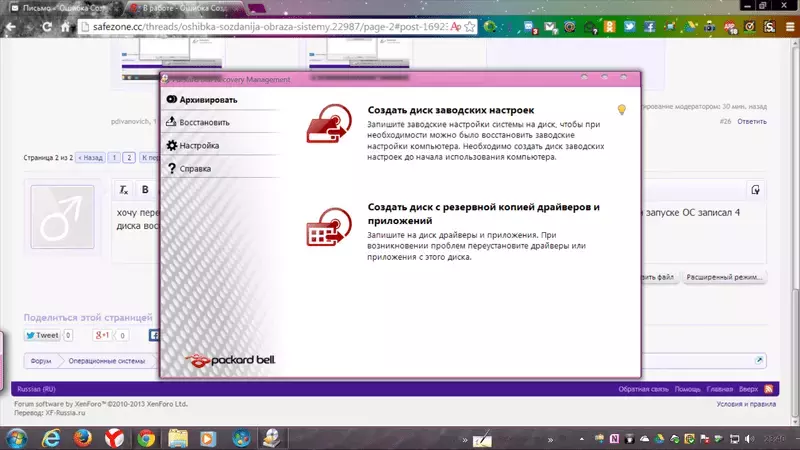Click the camera screenshot extension icon
Screen dimensions: 800x450
pyautogui.click(x=709, y=27)
